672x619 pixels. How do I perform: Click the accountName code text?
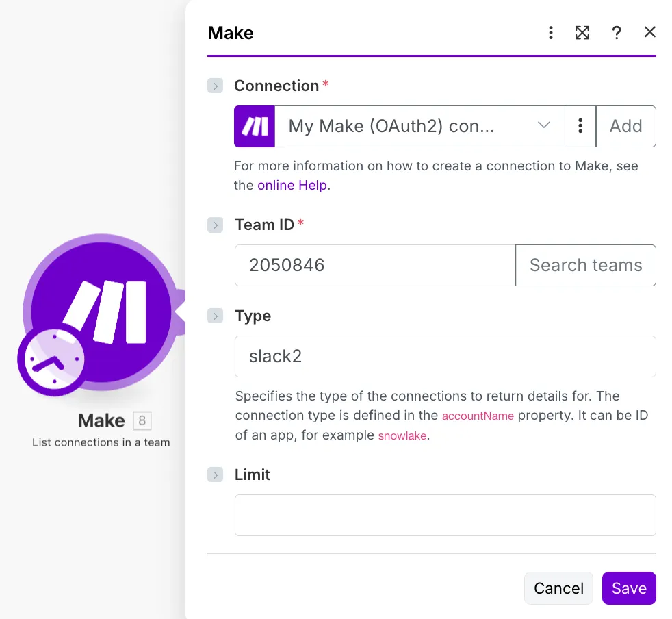(x=478, y=416)
